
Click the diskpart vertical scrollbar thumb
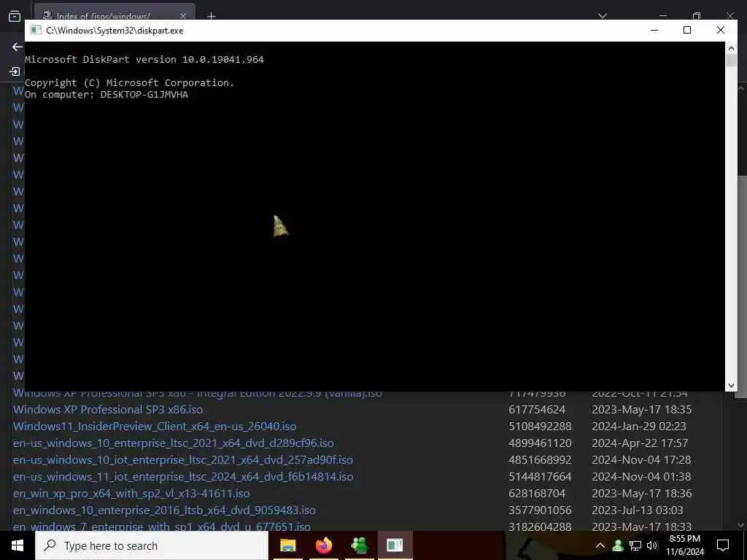(731, 60)
